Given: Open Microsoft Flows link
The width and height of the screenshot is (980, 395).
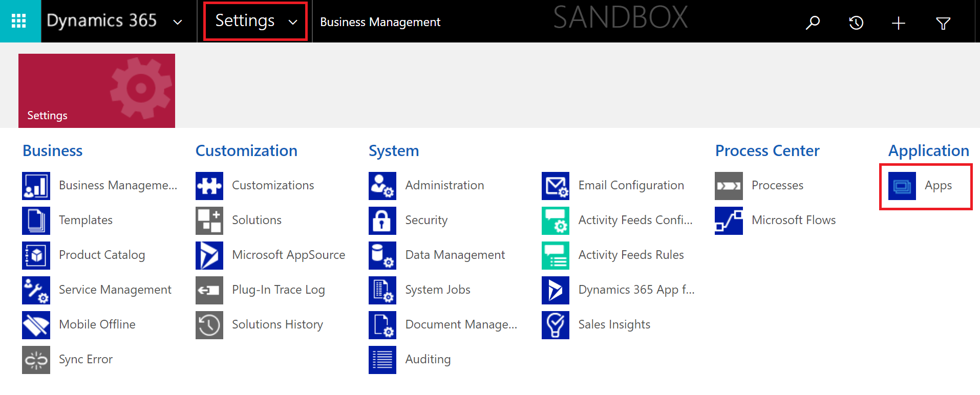Looking at the screenshot, I should [793, 220].
